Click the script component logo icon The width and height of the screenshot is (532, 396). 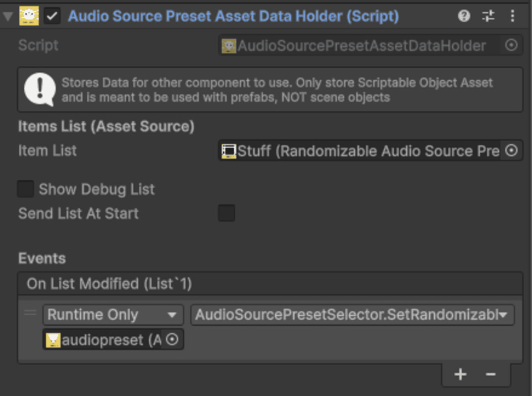(x=29, y=16)
